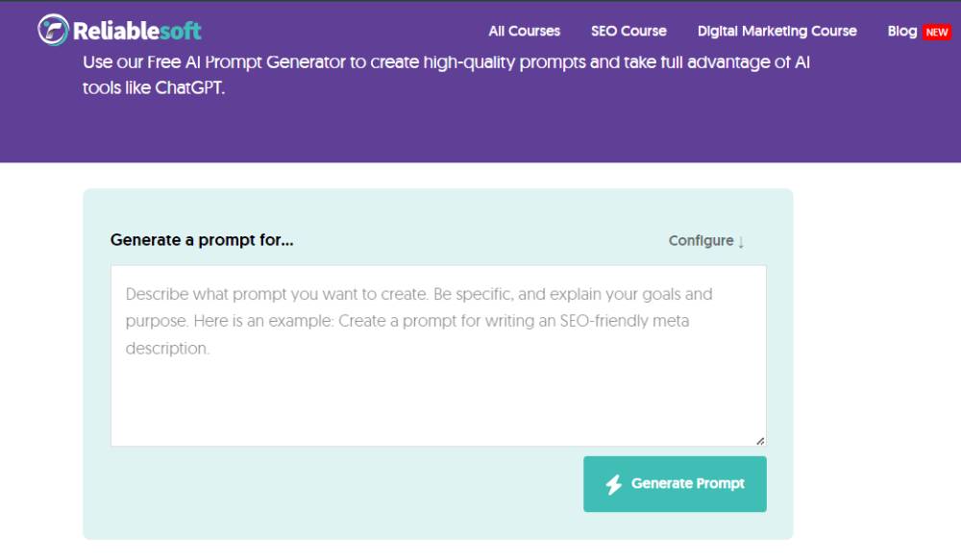The height and width of the screenshot is (560, 961).
Task: Click the Reliablesoft logo icon
Action: pos(53,30)
